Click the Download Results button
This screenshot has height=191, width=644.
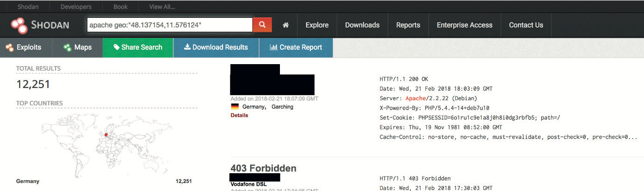(216, 47)
